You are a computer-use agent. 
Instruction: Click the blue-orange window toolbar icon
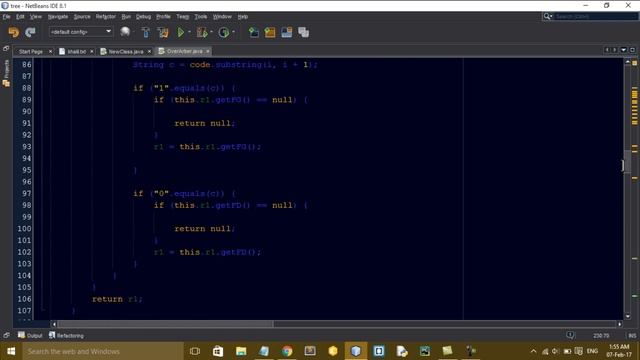tap(287, 32)
